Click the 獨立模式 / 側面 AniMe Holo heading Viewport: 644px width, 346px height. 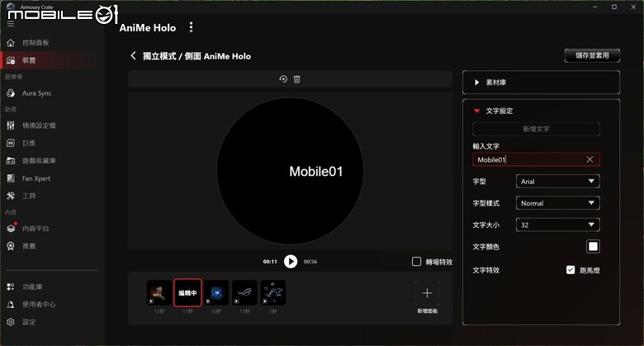pyautogui.click(x=197, y=56)
